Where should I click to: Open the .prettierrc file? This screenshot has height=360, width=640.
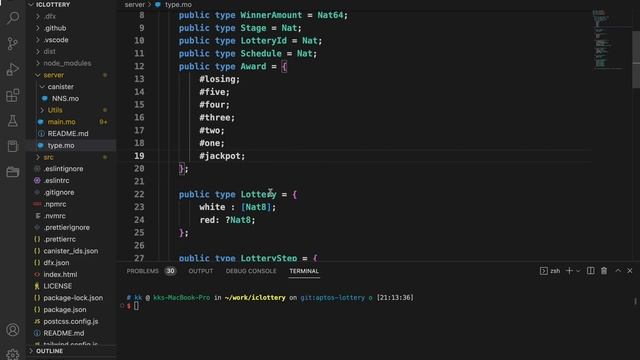pos(60,239)
